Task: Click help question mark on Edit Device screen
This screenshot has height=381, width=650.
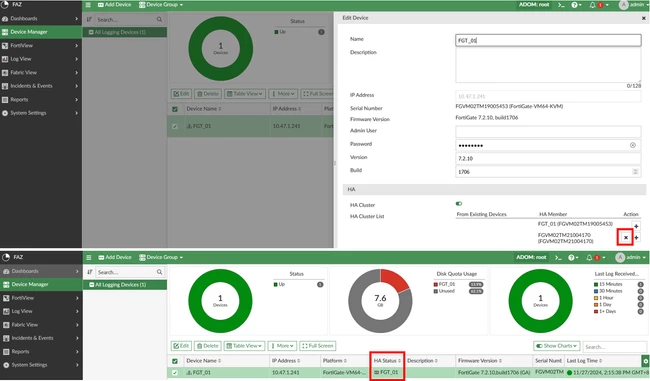Action: [x=575, y=5]
